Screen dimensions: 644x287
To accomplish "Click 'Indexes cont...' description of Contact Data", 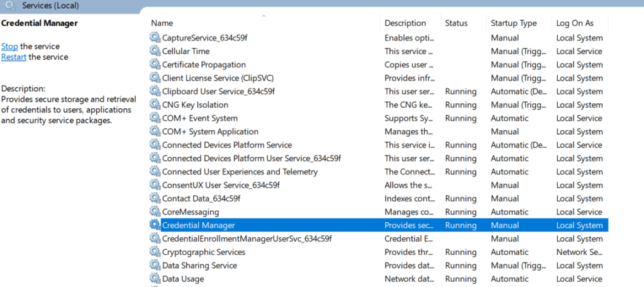I will point(409,198).
